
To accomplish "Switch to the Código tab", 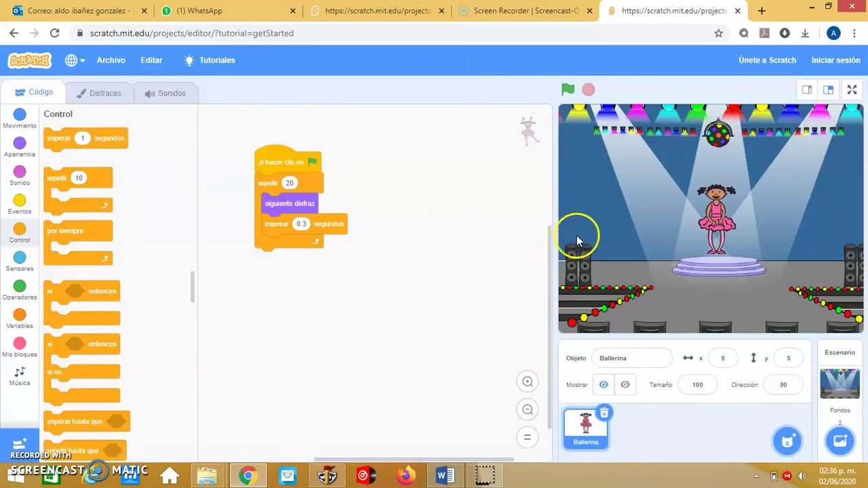I will (x=34, y=92).
